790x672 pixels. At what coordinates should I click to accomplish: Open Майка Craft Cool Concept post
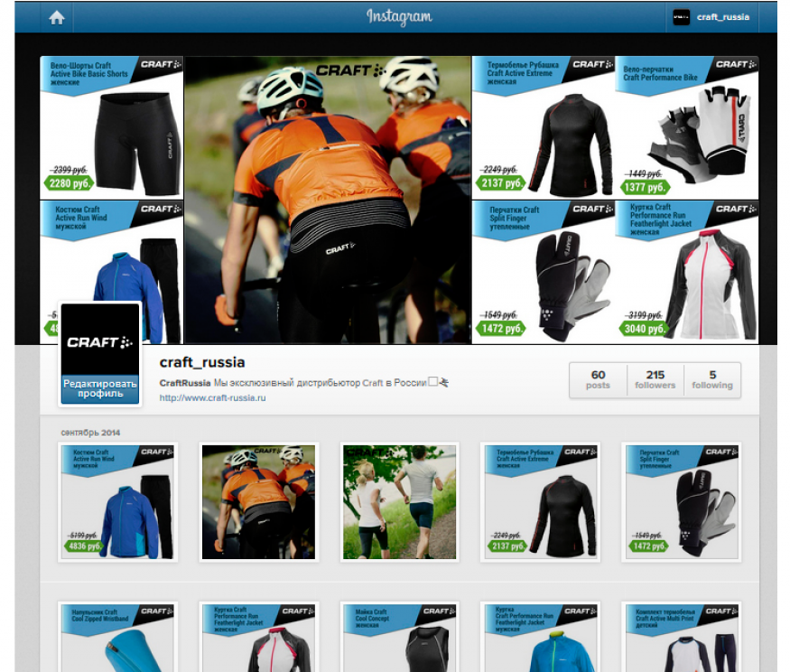click(x=400, y=638)
